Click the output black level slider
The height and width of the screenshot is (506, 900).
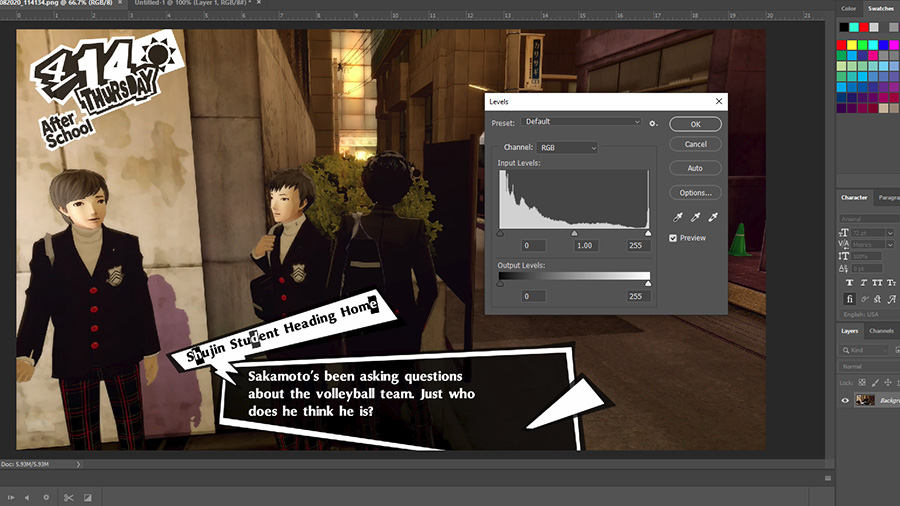tap(501, 283)
